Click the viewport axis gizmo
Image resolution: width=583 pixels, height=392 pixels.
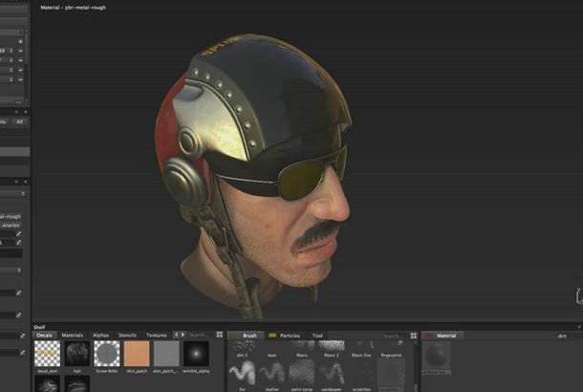click(x=575, y=294)
